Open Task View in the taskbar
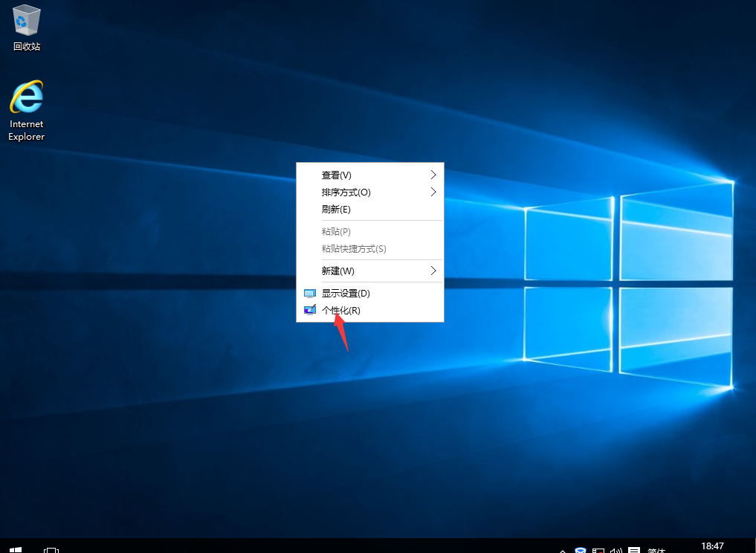 click(x=51, y=549)
